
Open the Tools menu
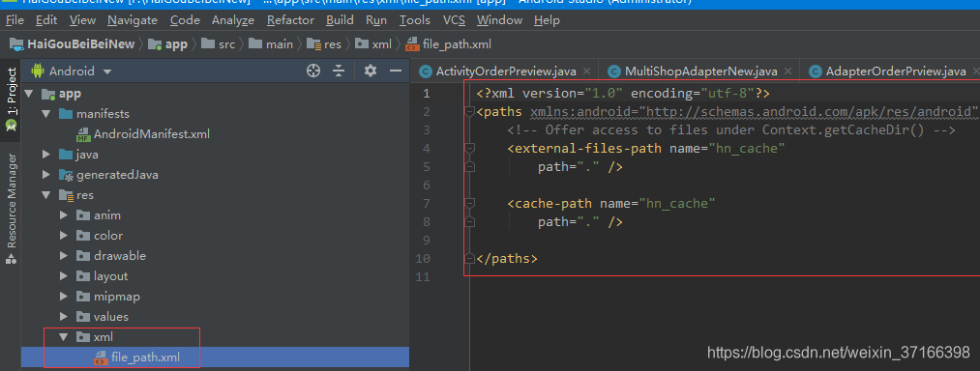(415, 20)
